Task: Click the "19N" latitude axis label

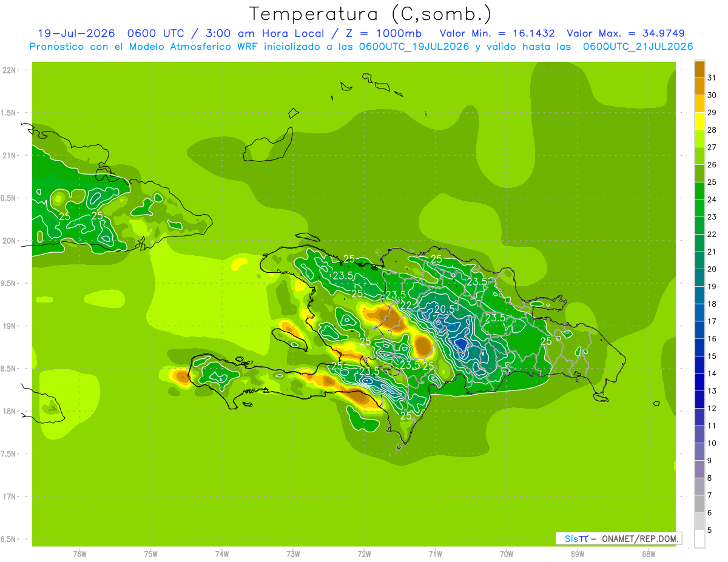Action: pos(9,326)
